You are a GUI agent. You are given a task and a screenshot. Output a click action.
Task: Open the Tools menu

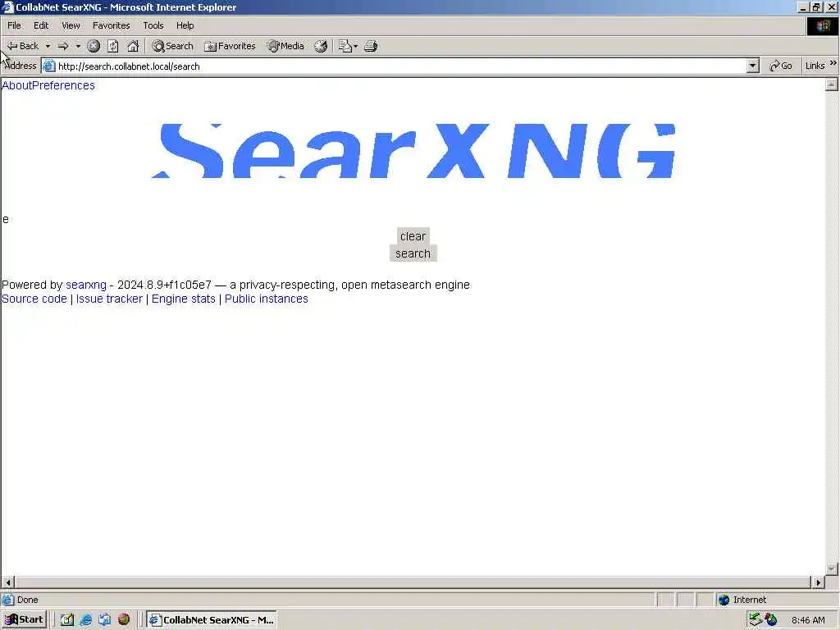(x=153, y=25)
